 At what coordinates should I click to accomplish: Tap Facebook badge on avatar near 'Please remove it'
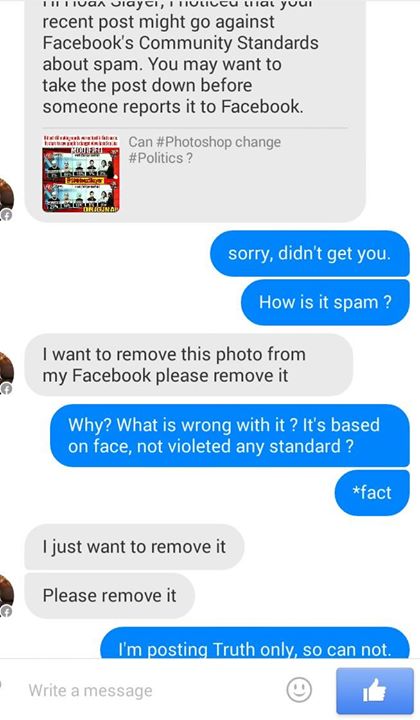6,611
